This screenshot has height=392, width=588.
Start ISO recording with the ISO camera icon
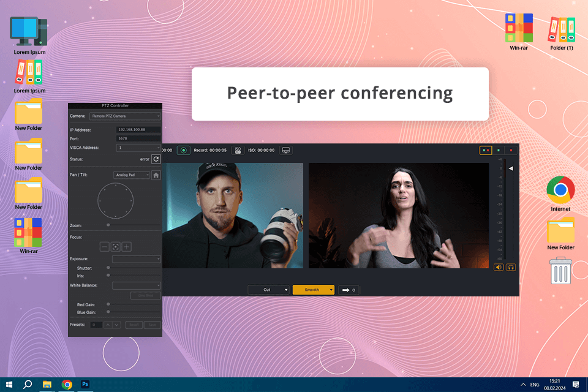click(238, 151)
